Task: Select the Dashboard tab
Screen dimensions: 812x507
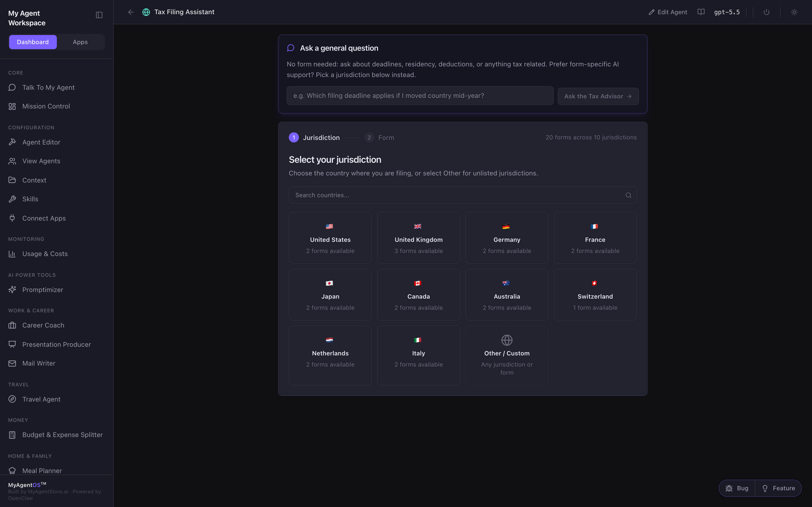Action: click(33, 42)
